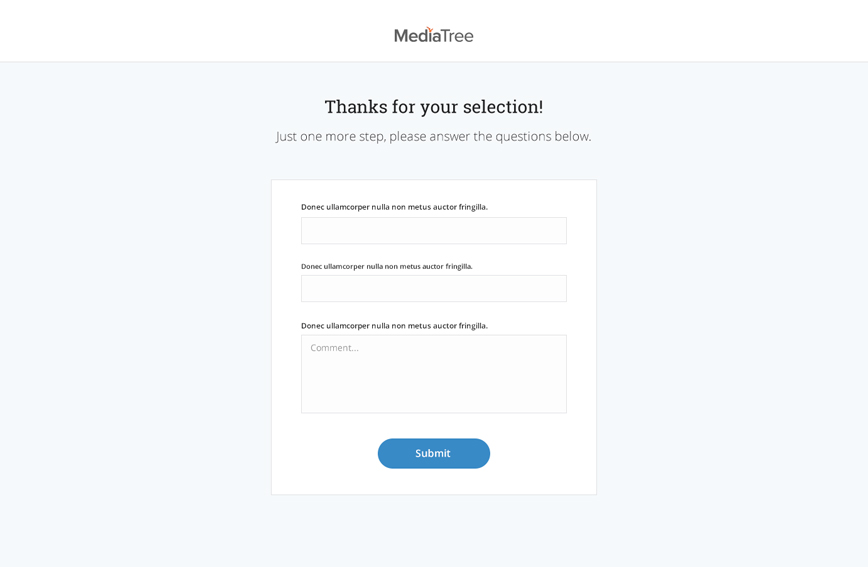Click the word "Submit" on the blue button

(x=433, y=453)
